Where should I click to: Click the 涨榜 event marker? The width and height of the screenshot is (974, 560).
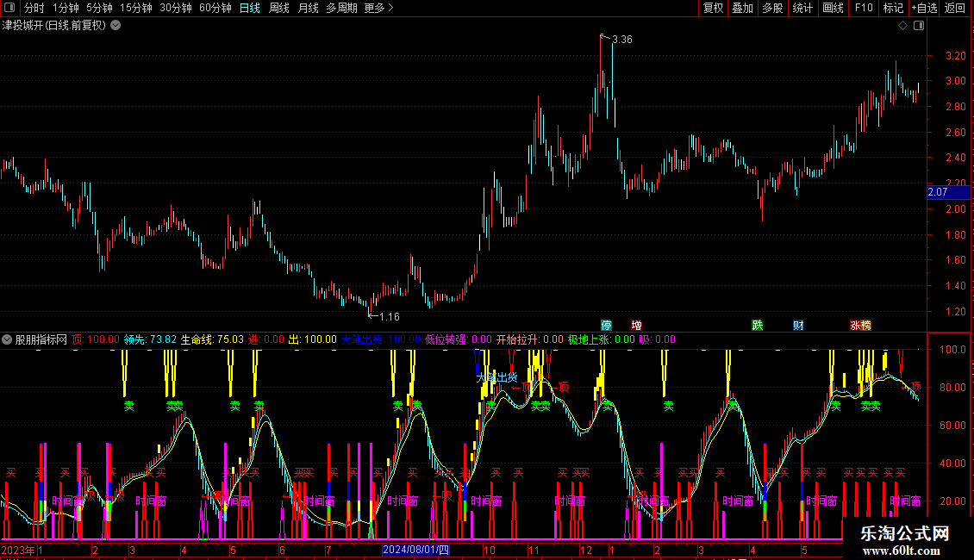(x=860, y=326)
